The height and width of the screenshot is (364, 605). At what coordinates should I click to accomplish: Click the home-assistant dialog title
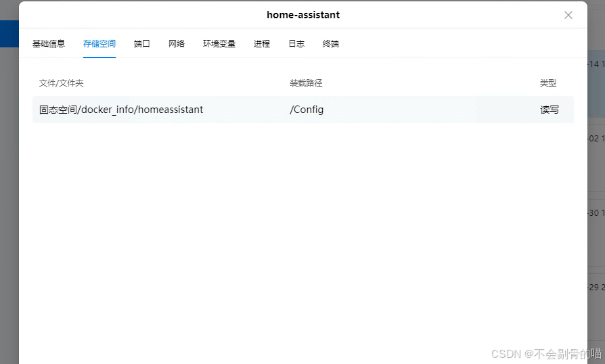point(303,15)
